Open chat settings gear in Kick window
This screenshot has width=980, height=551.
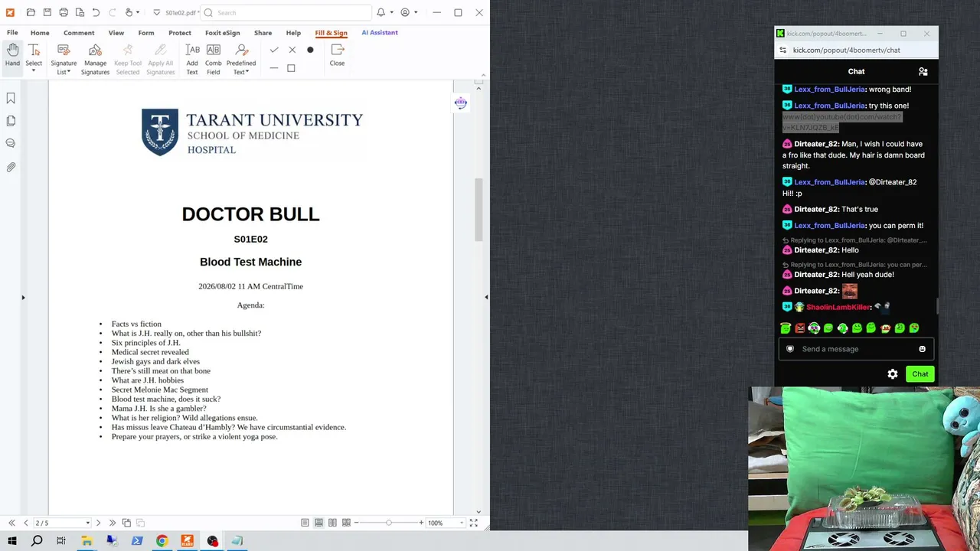pyautogui.click(x=893, y=374)
